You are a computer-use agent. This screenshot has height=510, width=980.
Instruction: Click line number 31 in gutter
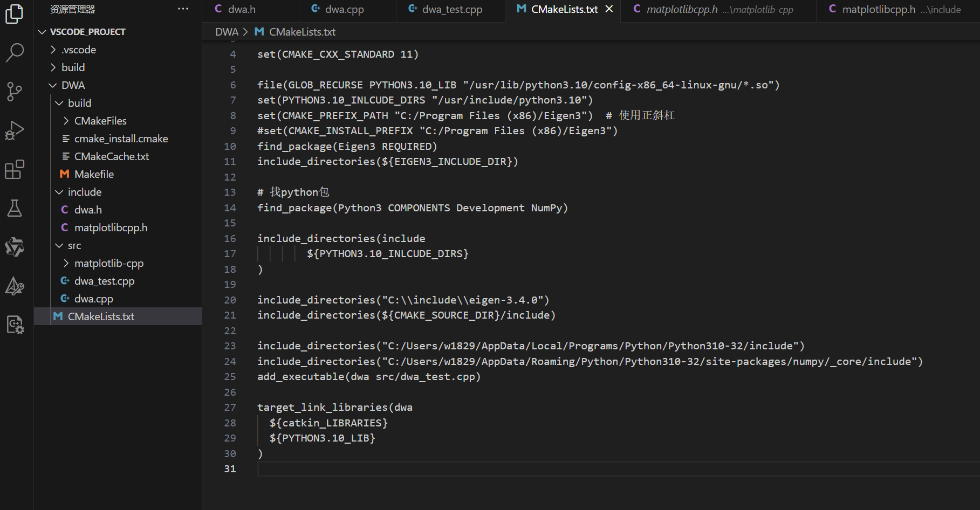tap(230, 468)
